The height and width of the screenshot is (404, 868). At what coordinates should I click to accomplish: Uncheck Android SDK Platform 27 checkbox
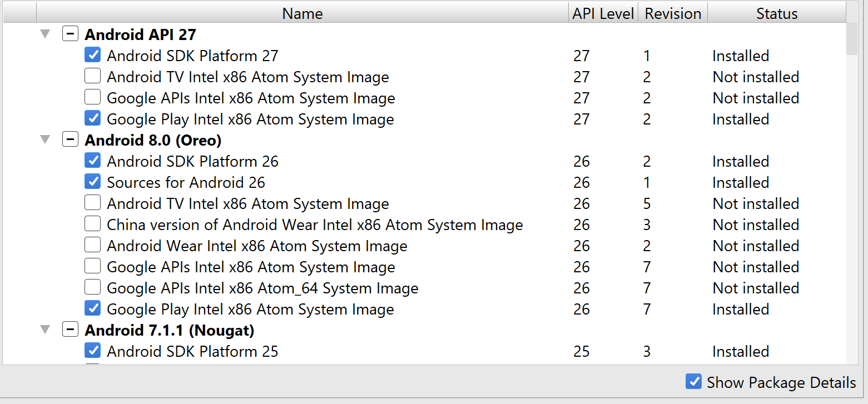click(92, 55)
